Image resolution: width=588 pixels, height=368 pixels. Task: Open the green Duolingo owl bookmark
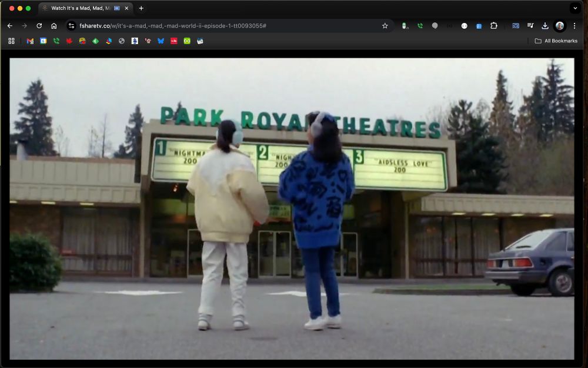click(187, 41)
